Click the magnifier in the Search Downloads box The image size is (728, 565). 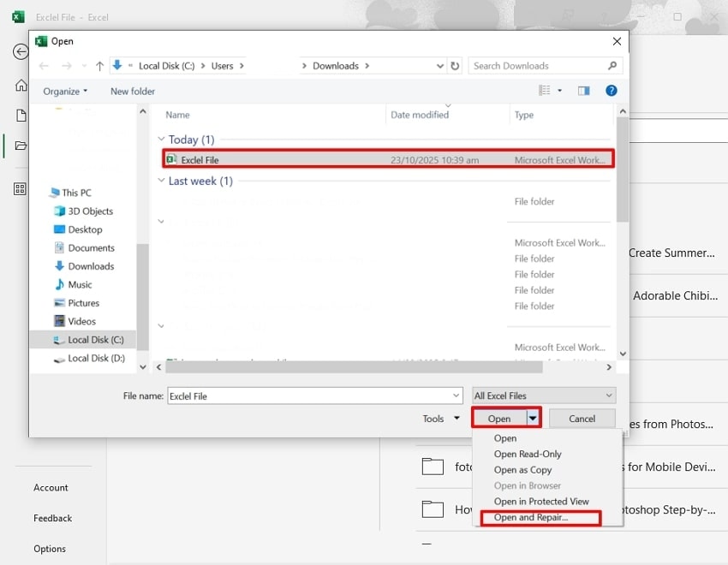point(611,65)
